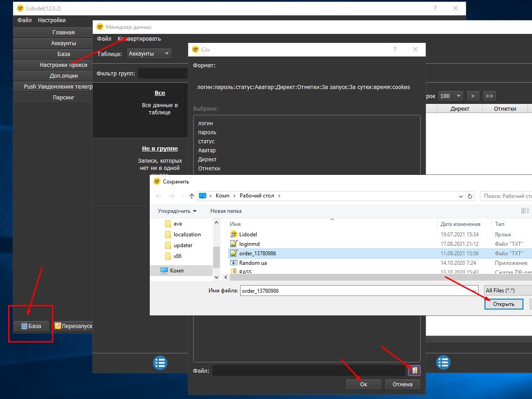This screenshot has width=532, height=399.
Task: Refresh folder view in Save dialog
Action: coord(470,196)
